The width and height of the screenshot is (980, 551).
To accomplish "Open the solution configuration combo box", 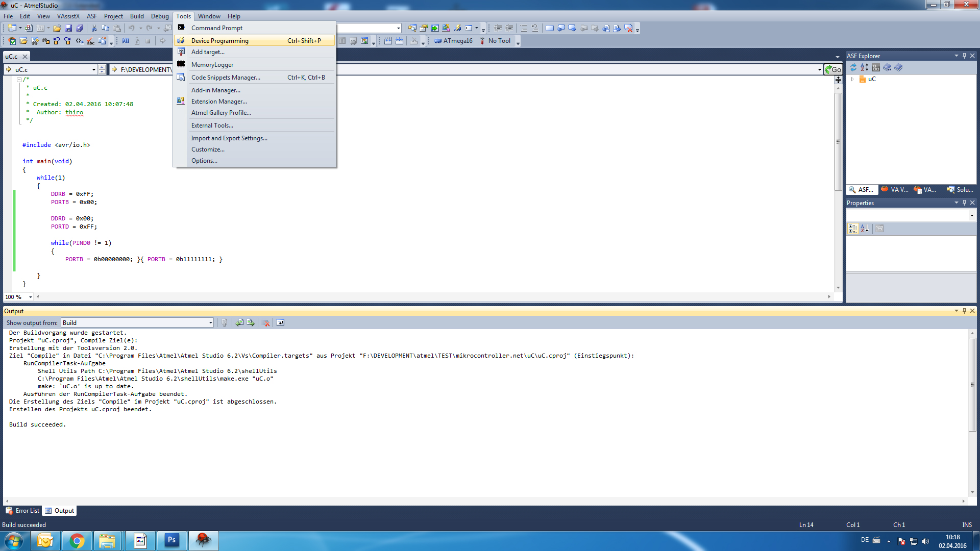I will [x=370, y=28].
